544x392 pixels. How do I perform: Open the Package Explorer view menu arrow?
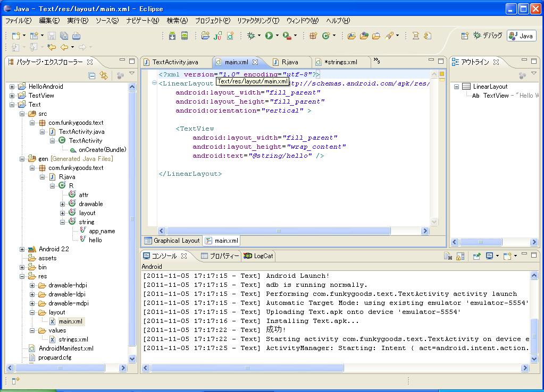(x=132, y=73)
